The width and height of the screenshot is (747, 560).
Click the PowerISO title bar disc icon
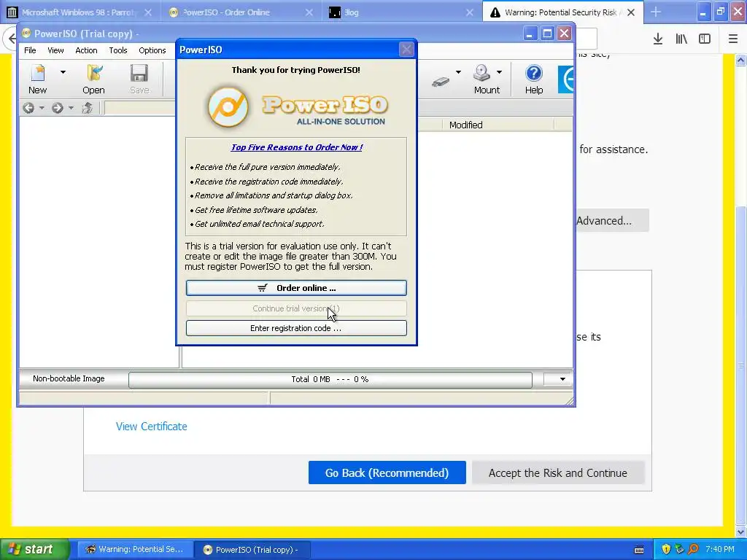(x=26, y=34)
